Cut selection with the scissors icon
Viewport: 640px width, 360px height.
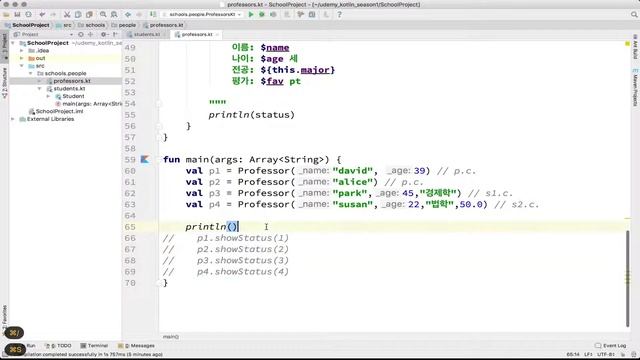pos(67,14)
